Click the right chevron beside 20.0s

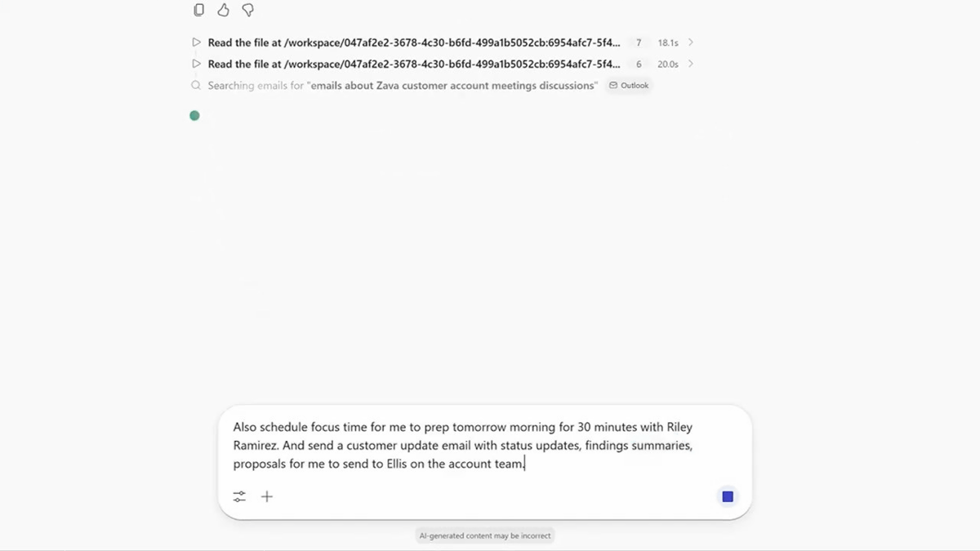(x=691, y=64)
